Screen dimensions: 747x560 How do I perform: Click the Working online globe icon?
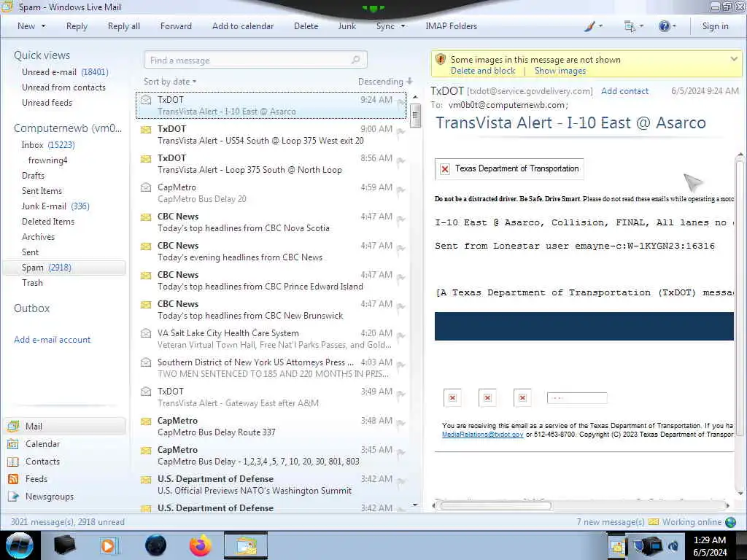coord(730,522)
